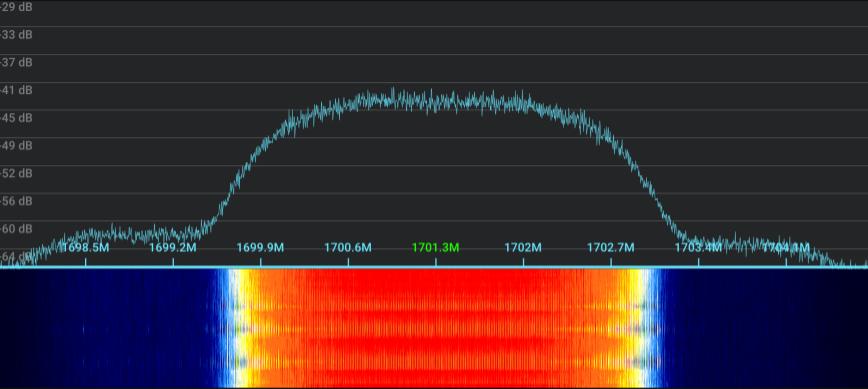Select the -45 dB scale label

[16, 118]
